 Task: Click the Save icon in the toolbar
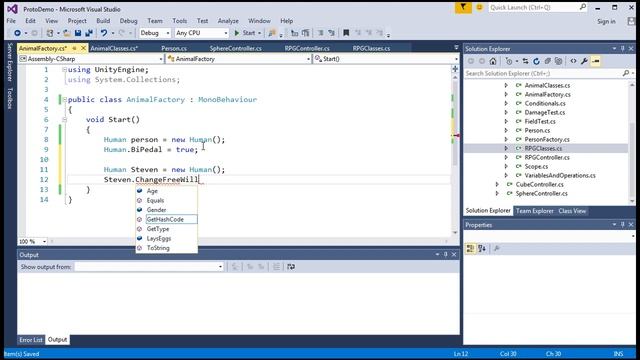(x=78, y=33)
